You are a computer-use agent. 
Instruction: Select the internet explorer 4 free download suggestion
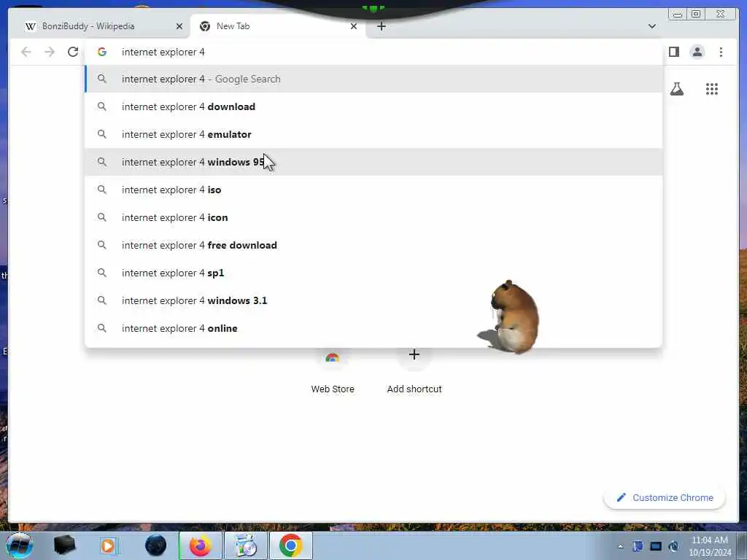tap(373, 245)
